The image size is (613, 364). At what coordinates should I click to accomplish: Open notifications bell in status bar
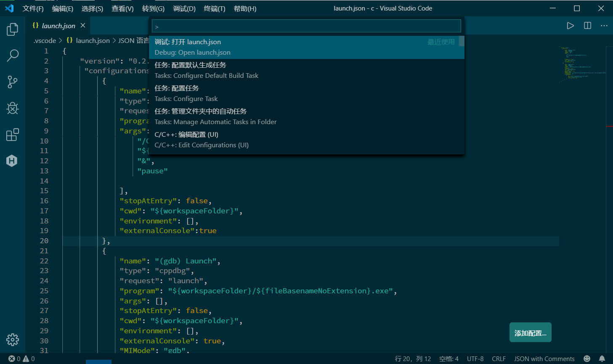602,359
